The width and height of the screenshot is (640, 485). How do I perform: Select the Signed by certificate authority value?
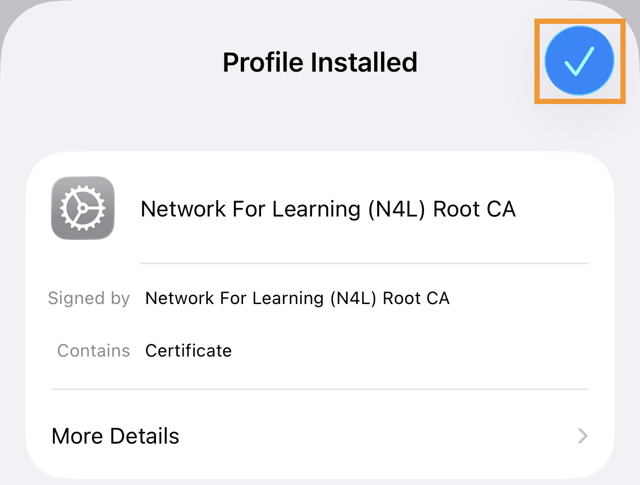tap(297, 298)
